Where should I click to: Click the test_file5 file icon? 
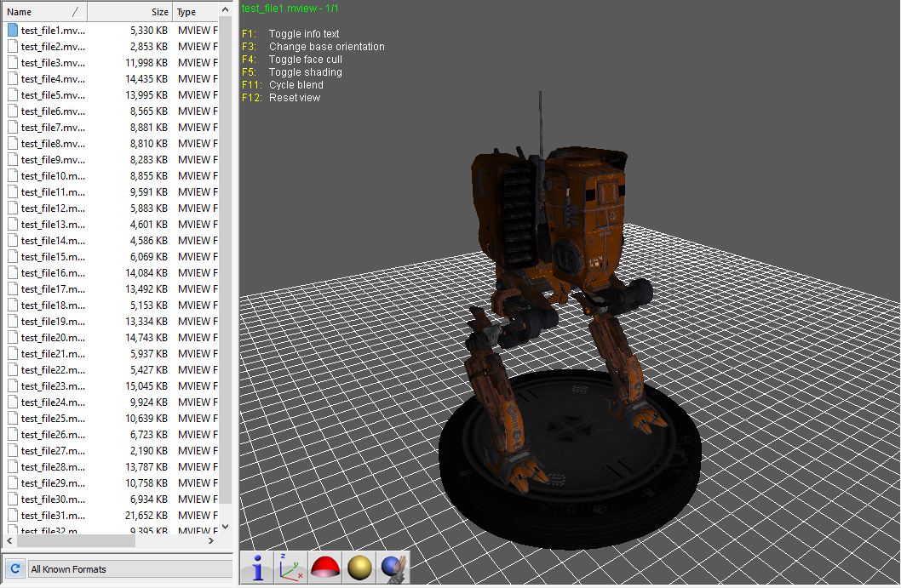[13, 94]
